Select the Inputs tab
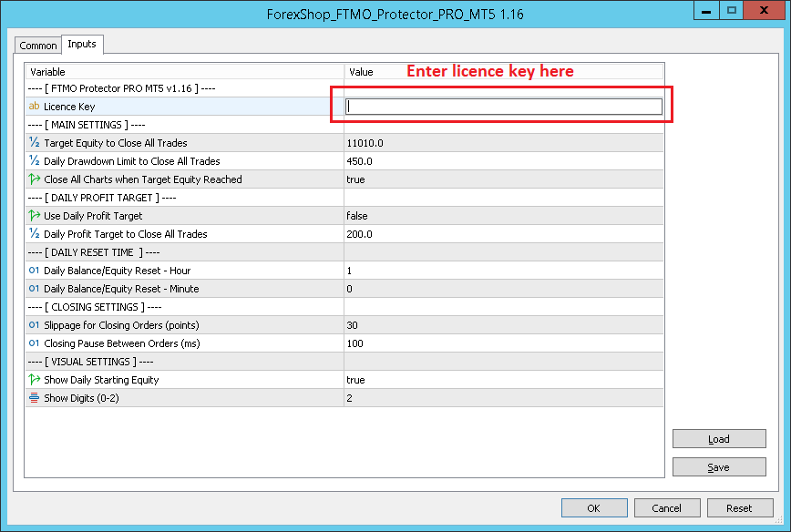The image size is (791, 532). (82, 44)
